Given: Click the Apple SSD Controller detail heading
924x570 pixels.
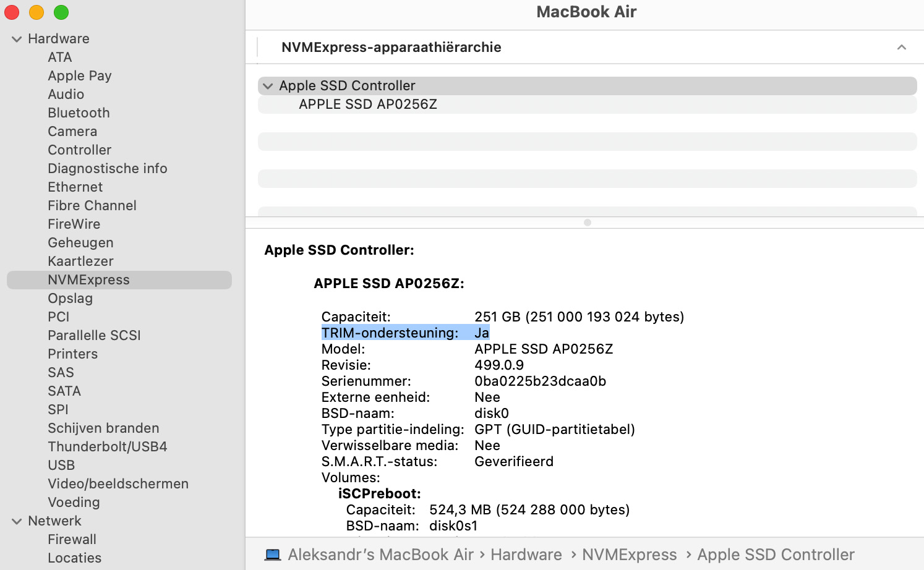Looking at the screenshot, I should [x=339, y=250].
